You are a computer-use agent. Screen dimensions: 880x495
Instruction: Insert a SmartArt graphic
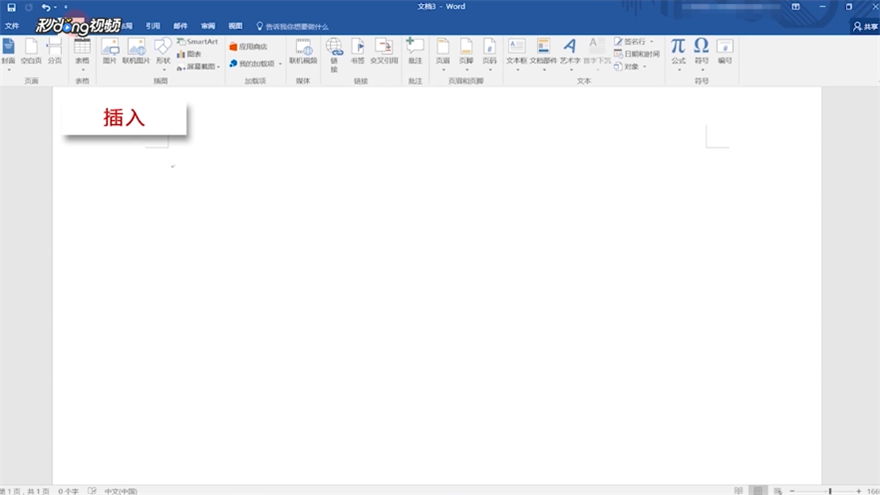[198, 42]
